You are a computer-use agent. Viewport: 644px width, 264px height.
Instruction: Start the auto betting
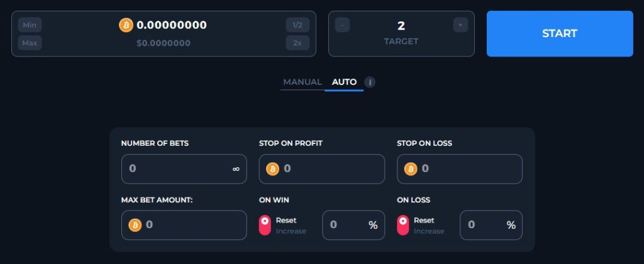click(560, 34)
